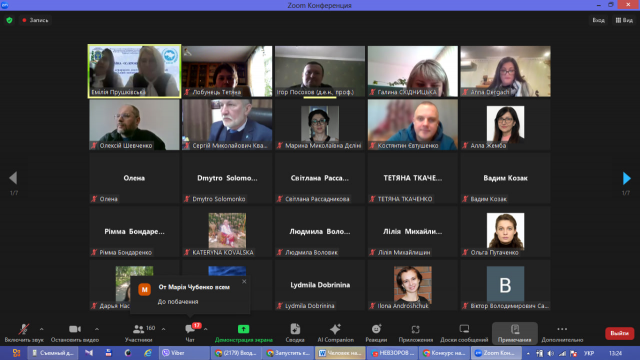This screenshot has width=640, height=360.
Task: Select Сергій Миколайович video tile
Action: 227,124
